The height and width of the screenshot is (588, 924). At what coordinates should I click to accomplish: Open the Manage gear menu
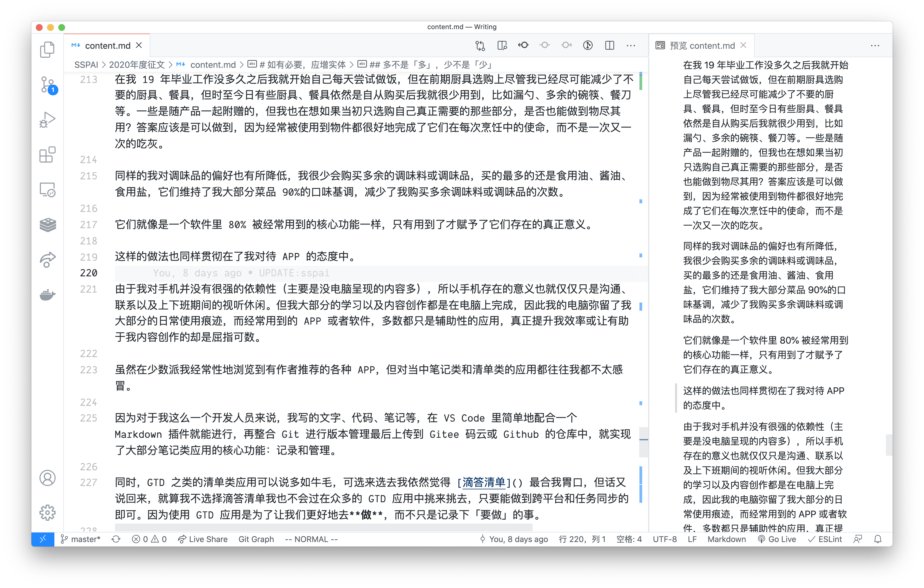point(47,512)
